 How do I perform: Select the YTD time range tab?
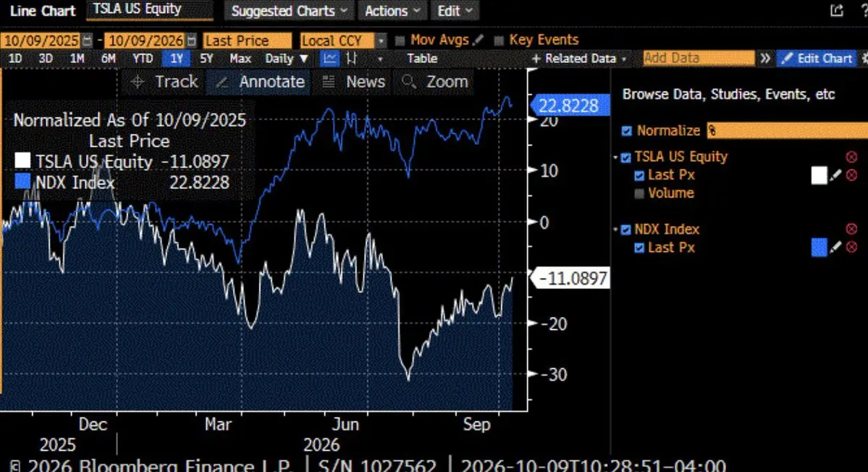143,58
